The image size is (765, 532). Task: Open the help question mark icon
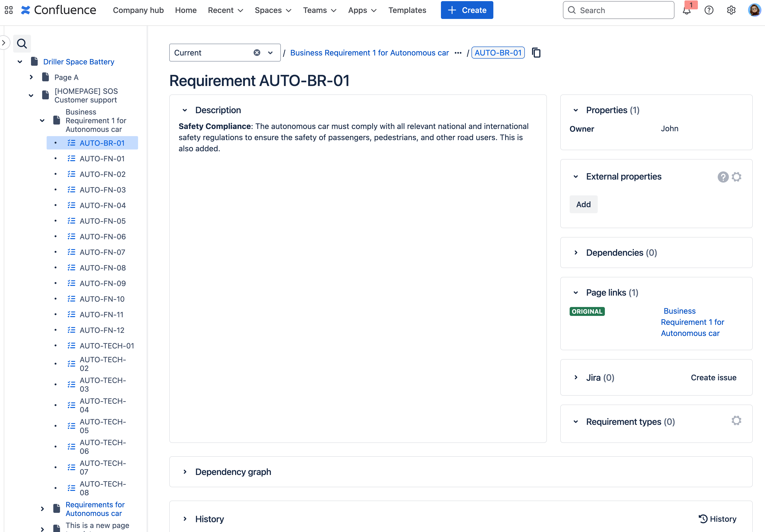pyautogui.click(x=709, y=10)
